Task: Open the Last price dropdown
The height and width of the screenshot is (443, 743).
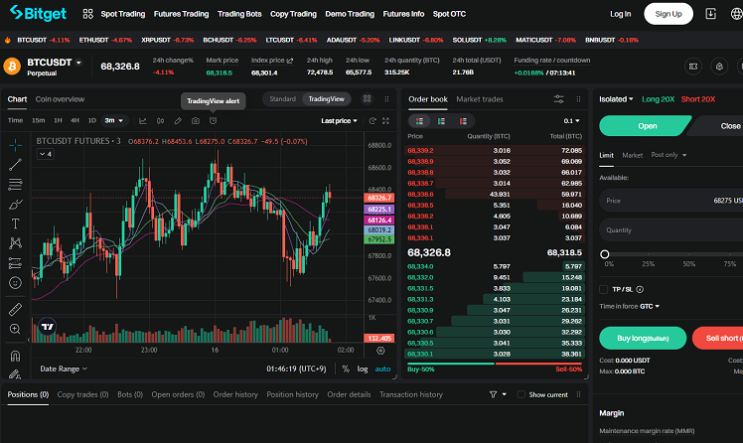Action: (339, 121)
